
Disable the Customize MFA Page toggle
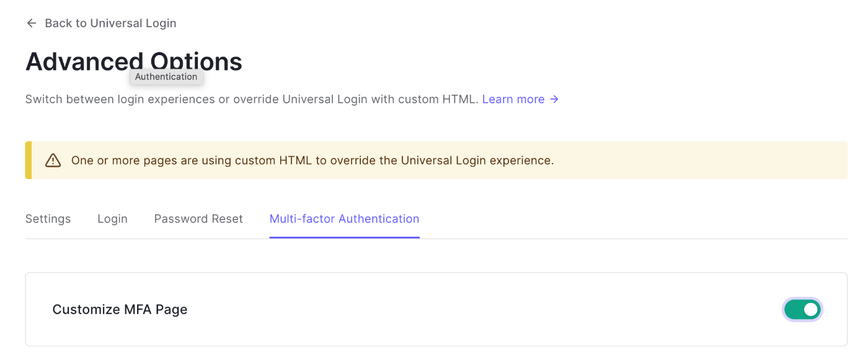tap(802, 309)
